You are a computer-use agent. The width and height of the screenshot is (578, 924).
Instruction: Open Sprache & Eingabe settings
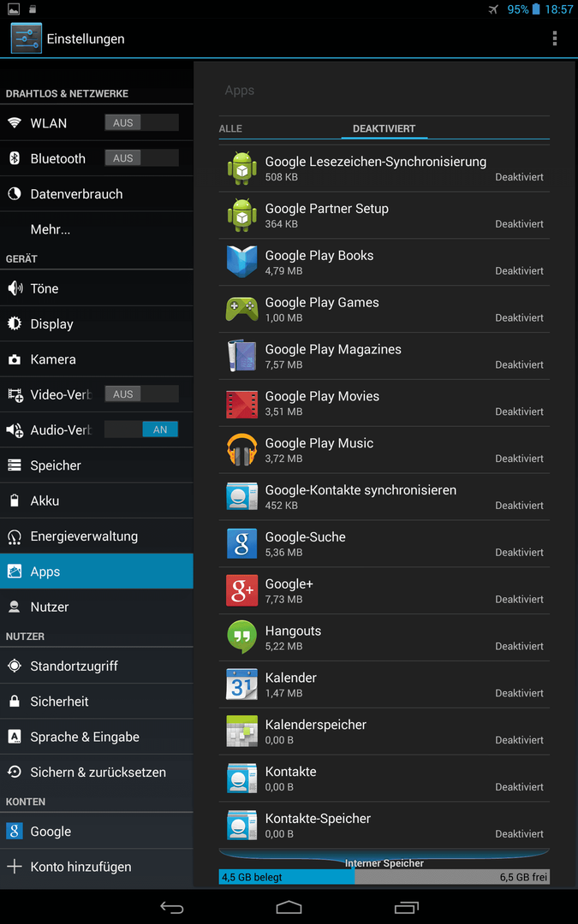pyautogui.click(x=97, y=737)
